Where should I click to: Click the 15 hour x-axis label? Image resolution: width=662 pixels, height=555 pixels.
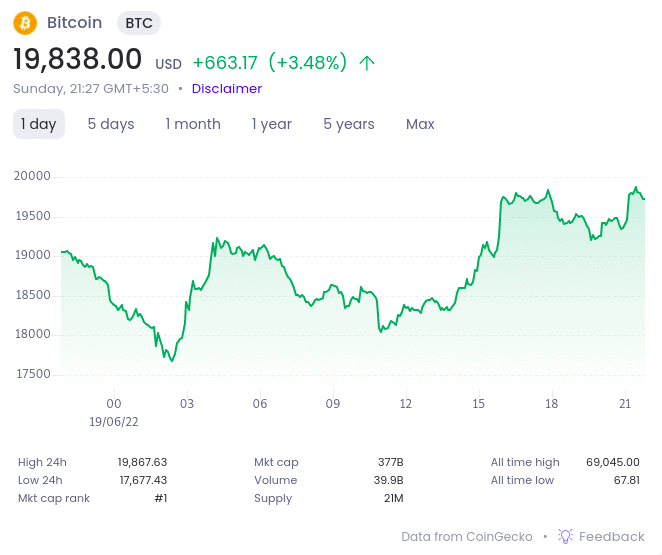point(478,404)
